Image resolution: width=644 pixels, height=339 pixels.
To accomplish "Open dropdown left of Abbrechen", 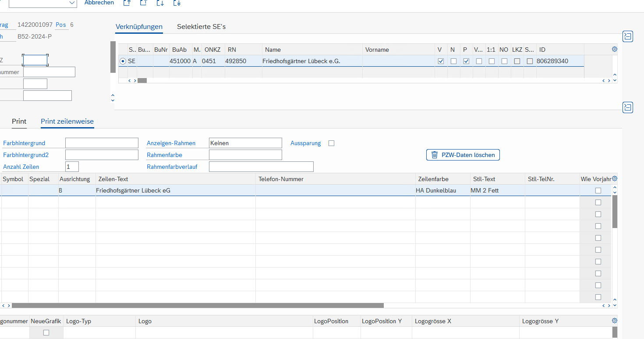I will coord(72,3).
